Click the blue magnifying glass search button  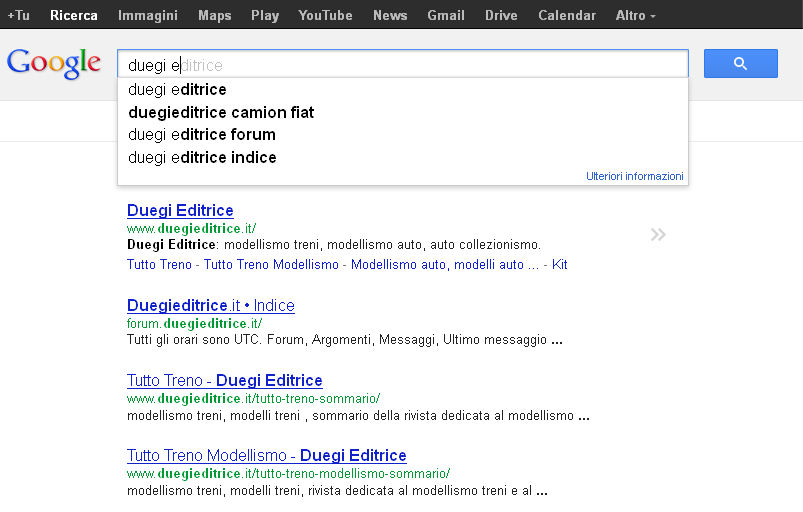(x=740, y=64)
